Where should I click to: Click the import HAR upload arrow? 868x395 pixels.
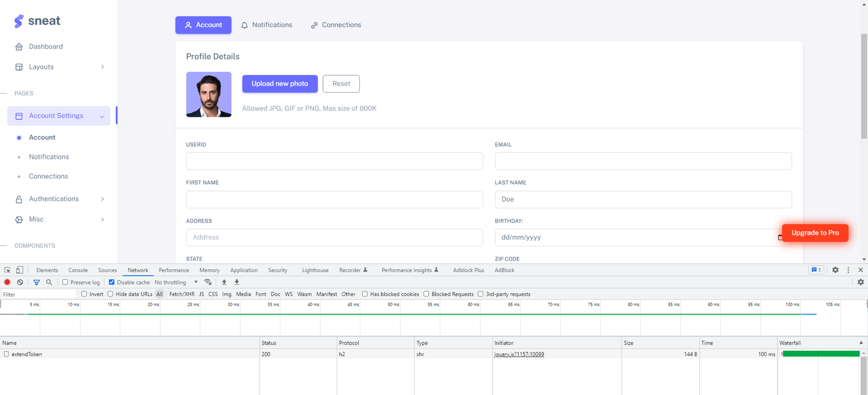[x=224, y=282]
